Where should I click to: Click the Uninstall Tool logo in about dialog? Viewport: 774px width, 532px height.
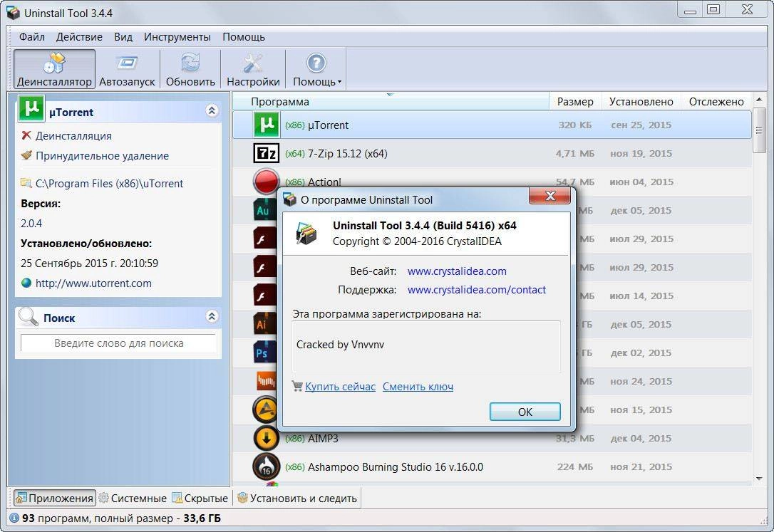tap(306, 233)
